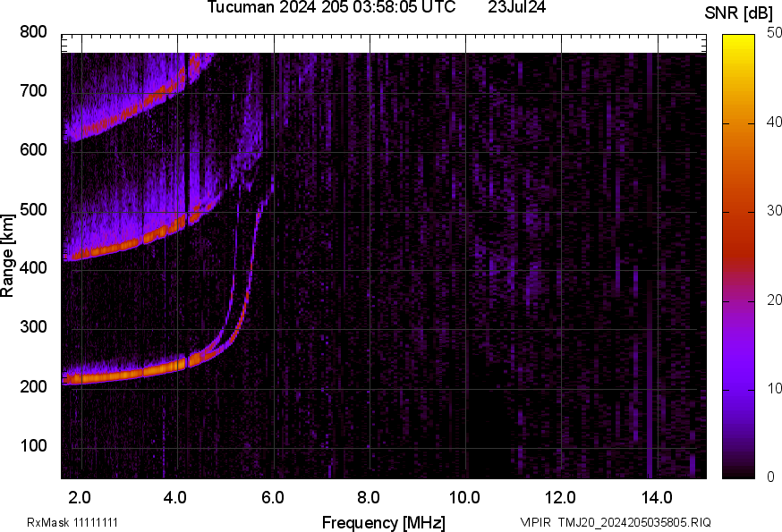Click the range axis tick label 700
The width and height of the screenshot is (782, 532).
[33, 90]
